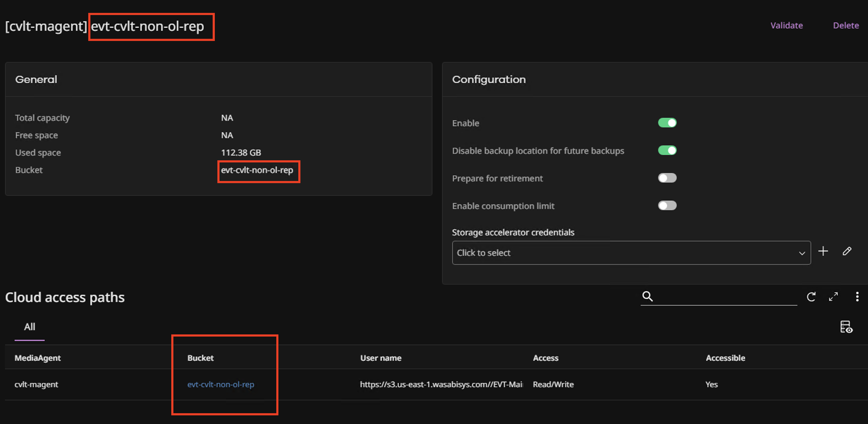
Task: Toggle the Enable switch
Action: click(667, 123)
